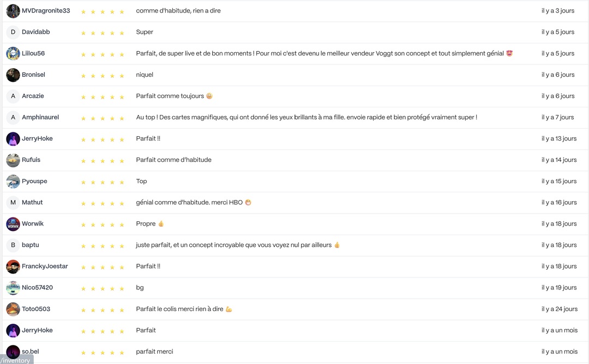Screen dimensions: 589x364
Task: Select the Mathut username
Action: (x=32, y=202)
